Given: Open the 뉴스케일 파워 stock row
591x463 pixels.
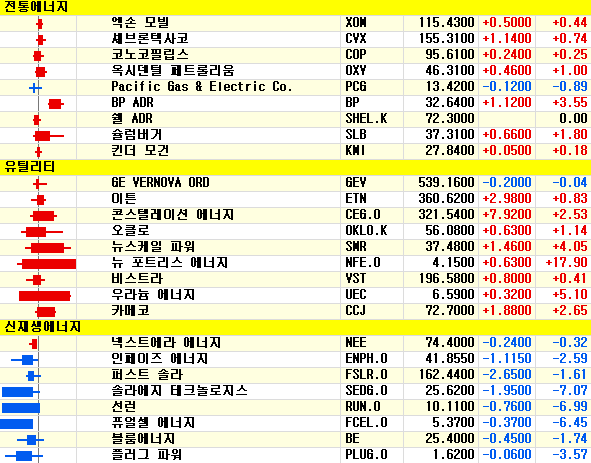Looking at the screenshot, I should (x=296, y=247).
